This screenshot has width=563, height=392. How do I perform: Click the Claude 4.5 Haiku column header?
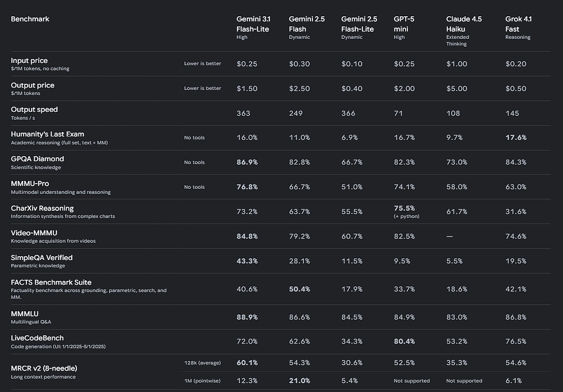click(464, 24)
